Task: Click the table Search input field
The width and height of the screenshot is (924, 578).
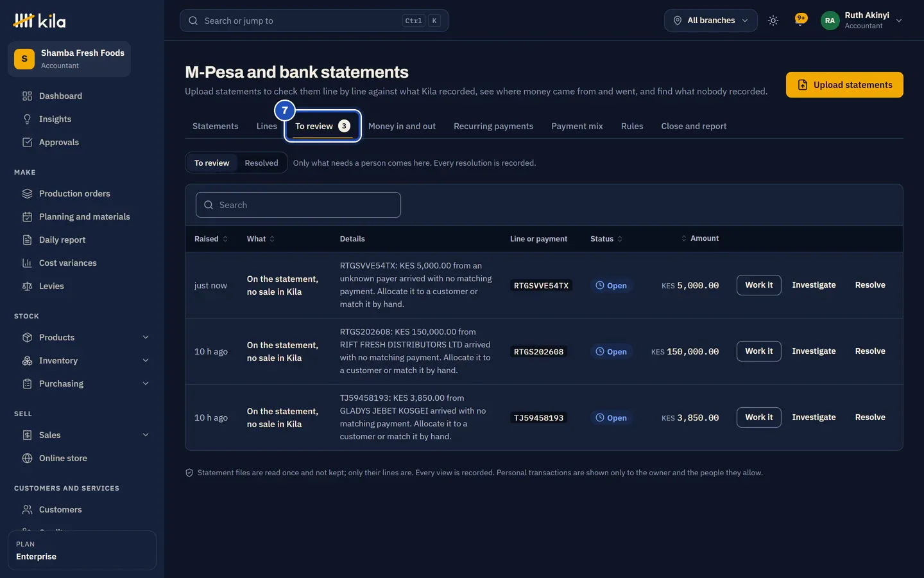Action: tap(298, 205)
